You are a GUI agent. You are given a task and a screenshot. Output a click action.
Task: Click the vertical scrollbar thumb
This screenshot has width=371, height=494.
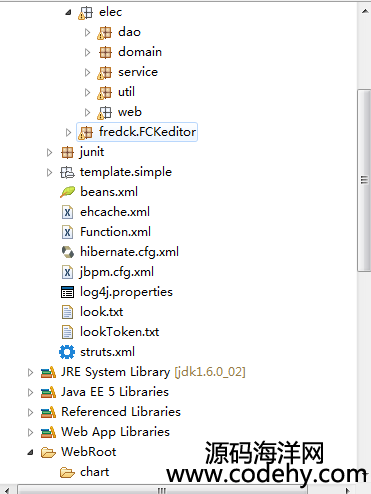tap(364, 180)
